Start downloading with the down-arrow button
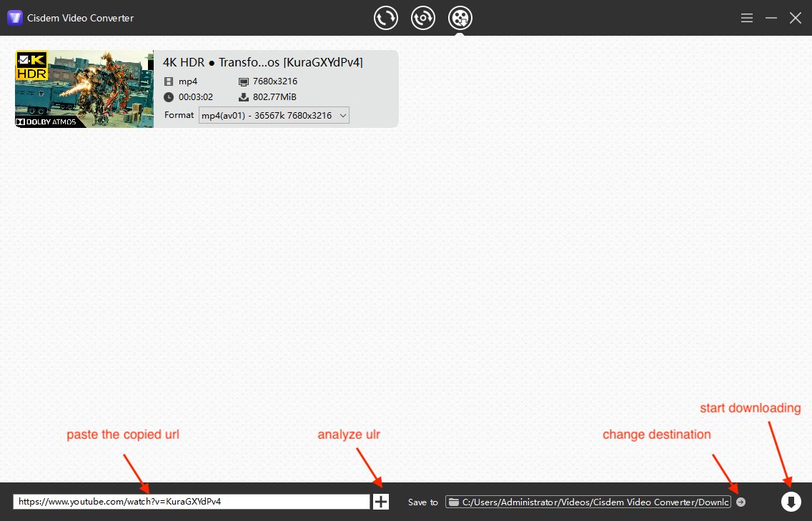Image resolution: width=812 pixels, height=521 pixels. pos(791,501)
